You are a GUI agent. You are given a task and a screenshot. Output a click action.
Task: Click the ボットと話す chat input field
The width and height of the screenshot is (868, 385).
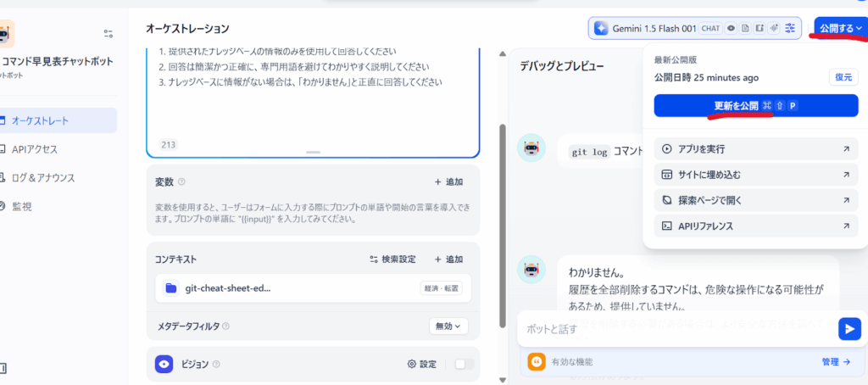tap(674, 328)
